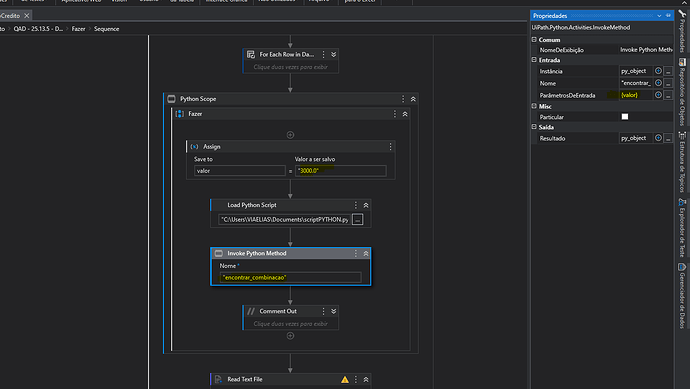The height and width of the screenshot is (389, 690).
Task: Open Load Python Script options menu
Action: [356, 205]
